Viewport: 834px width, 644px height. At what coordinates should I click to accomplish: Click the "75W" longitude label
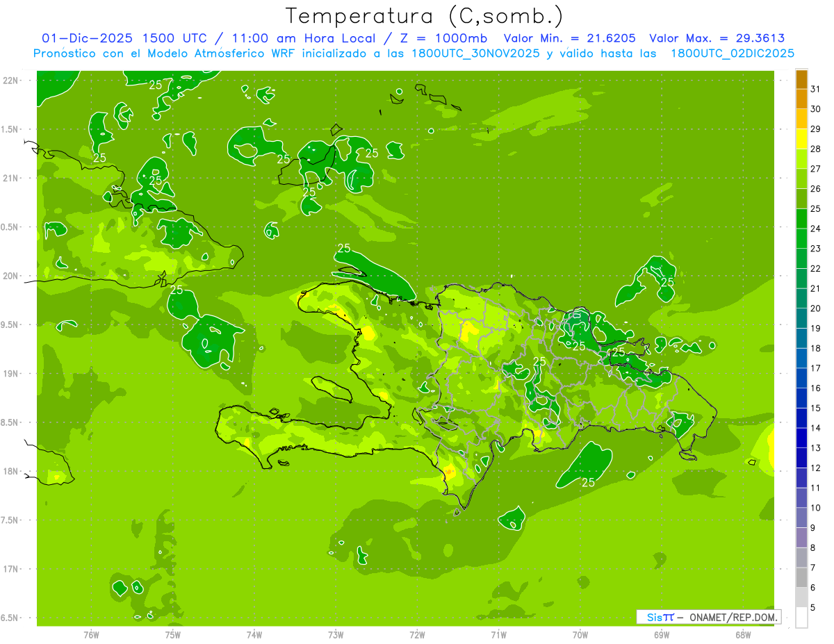[173, 634]
